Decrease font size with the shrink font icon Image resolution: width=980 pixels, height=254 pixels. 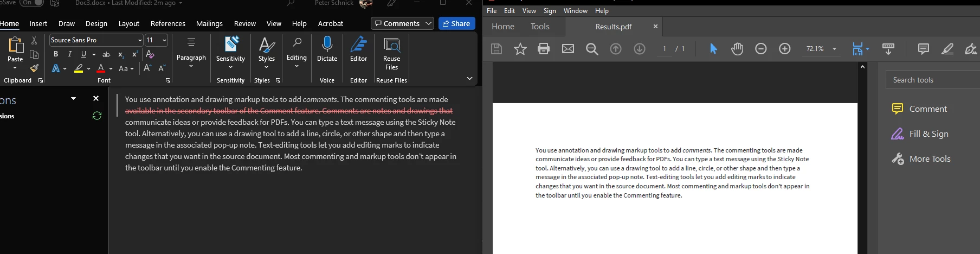(x=162, y=68)
